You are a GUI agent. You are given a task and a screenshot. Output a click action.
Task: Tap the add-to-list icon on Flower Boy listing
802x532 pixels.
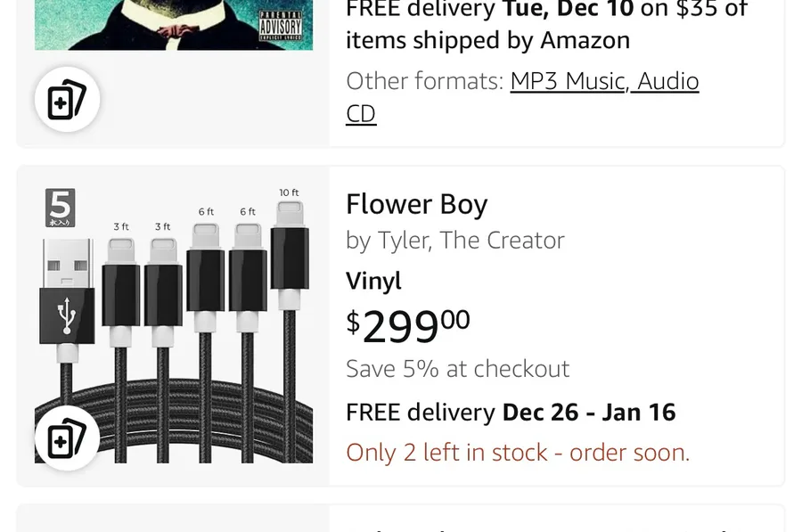click(x=67, y=438)
